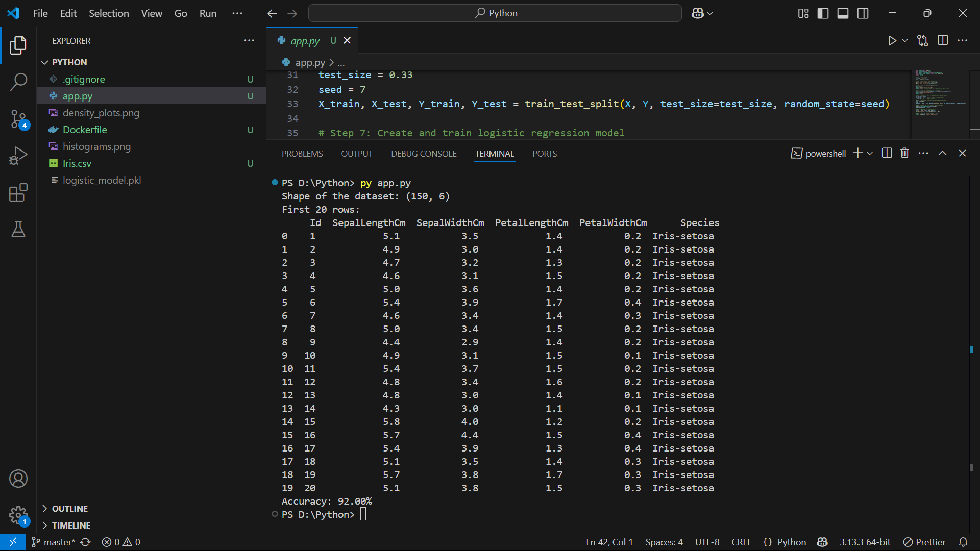Viewport: 980px width, 551px height.
Task: Open the Explorer view in activity bar
Action: [18, 45]
